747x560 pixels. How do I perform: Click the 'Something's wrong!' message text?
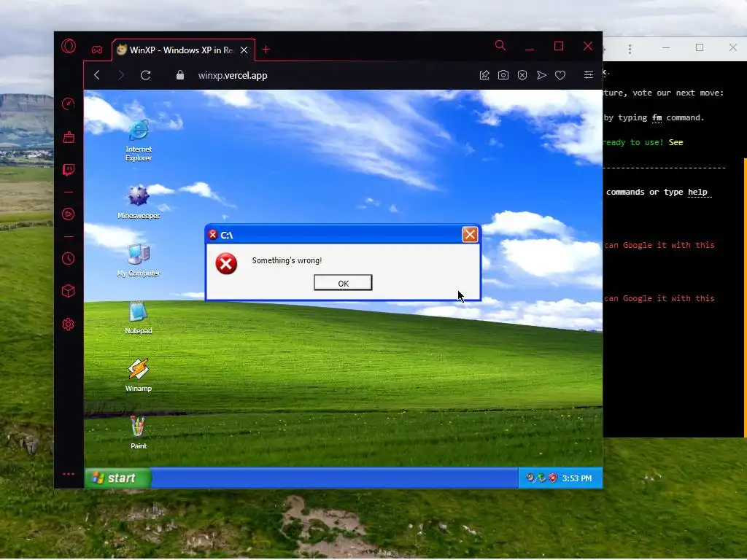click(x=287, y=260)
